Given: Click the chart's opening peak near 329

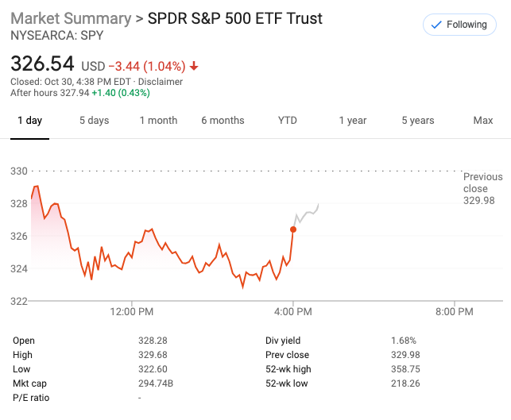Looking at the screenshot, I should click(36, 187).
